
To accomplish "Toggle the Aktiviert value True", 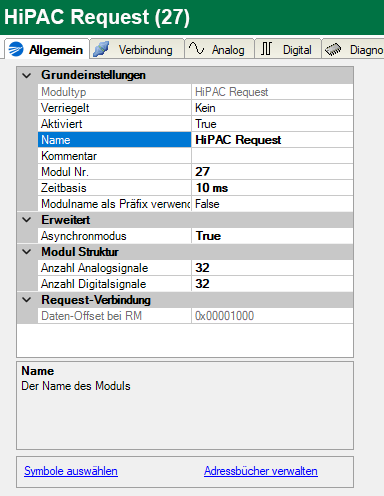I will point(272,124).
